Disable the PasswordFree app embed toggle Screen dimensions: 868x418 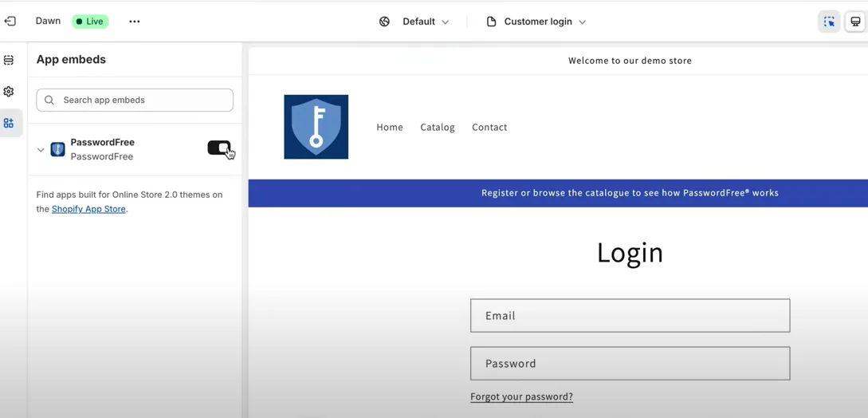tap(219, 148)
